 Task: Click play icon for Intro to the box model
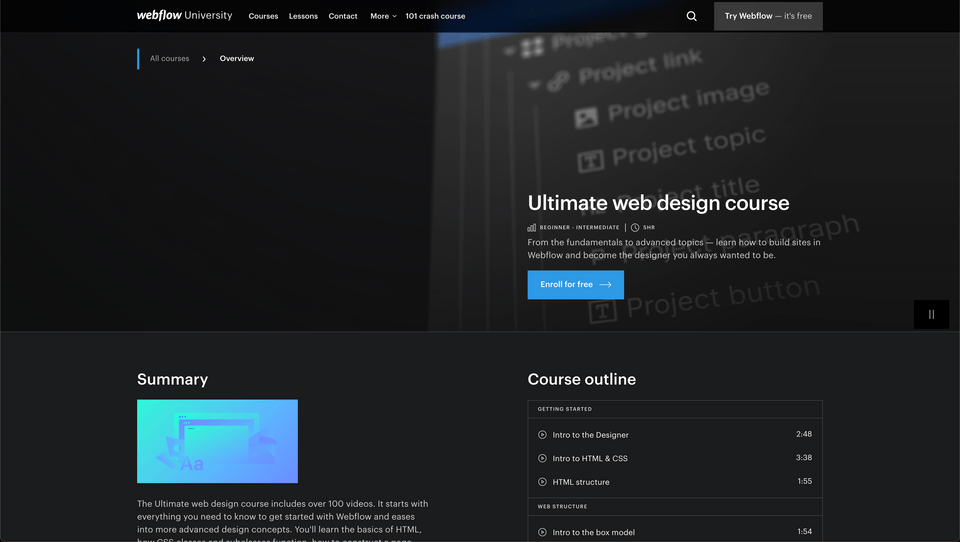point(542,532)
